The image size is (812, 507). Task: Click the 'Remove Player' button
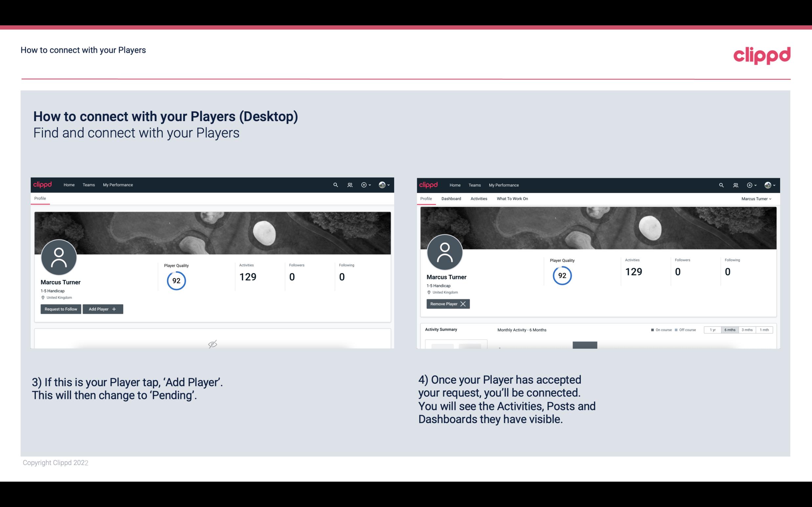click(x=447, y=304)
